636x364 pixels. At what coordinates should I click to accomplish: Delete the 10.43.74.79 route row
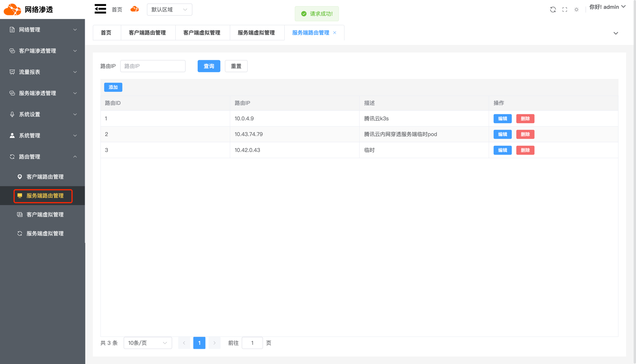pos(525,134)
